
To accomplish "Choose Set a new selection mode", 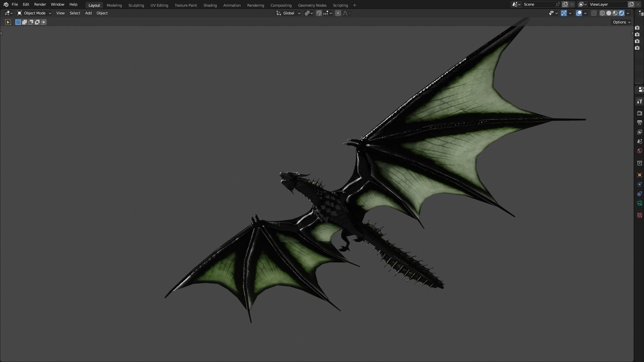I will click(18, 22).
